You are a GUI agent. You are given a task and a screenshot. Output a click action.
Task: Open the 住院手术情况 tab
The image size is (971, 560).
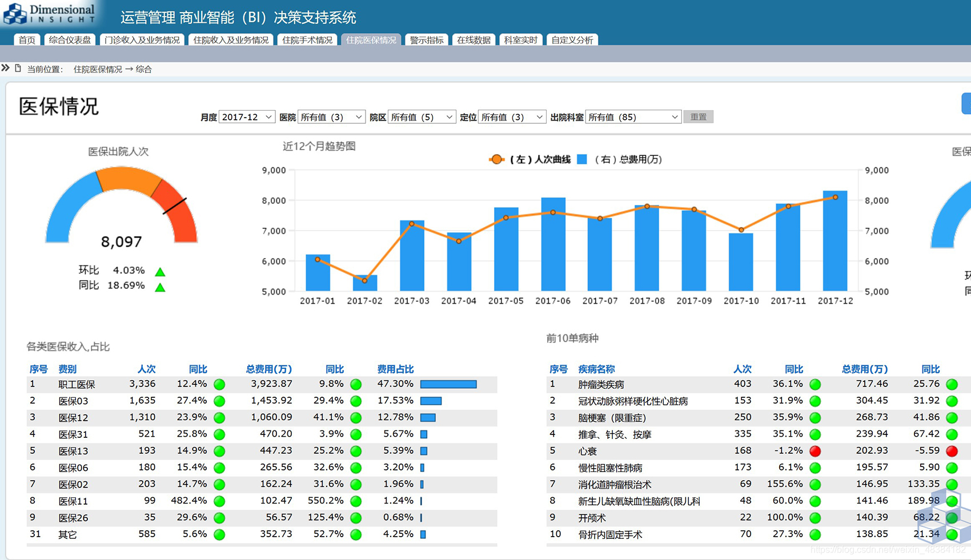(x=307, y=40)
